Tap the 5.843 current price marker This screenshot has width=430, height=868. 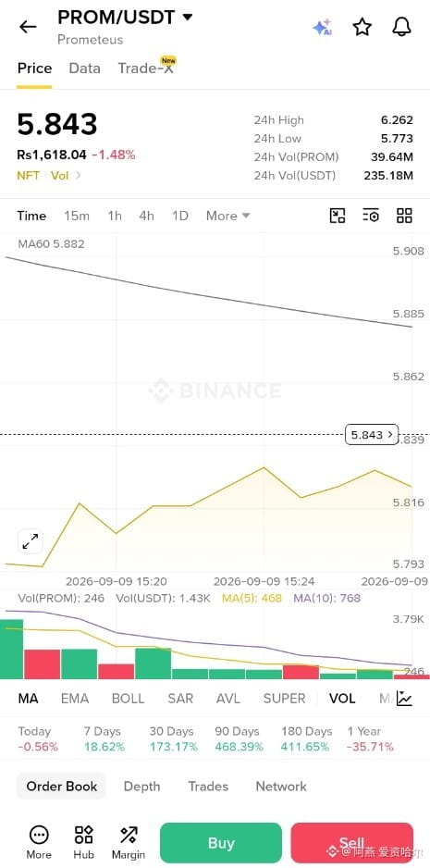point(372,435)
